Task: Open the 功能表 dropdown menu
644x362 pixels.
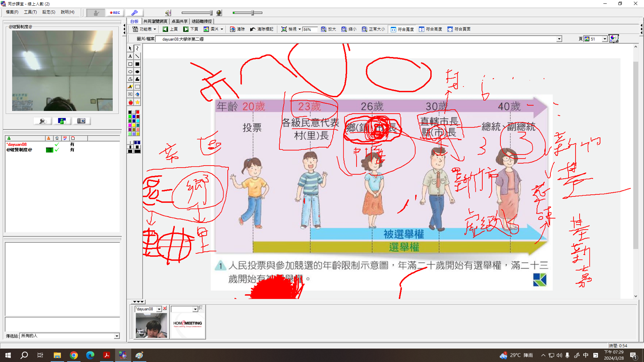Action: click(x=144, y=29)
